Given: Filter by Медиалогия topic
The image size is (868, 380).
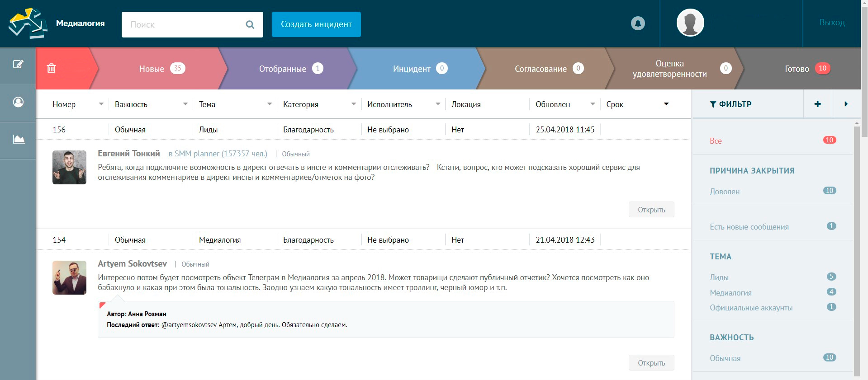Looking at the screenshot, I should click(730, 293).
